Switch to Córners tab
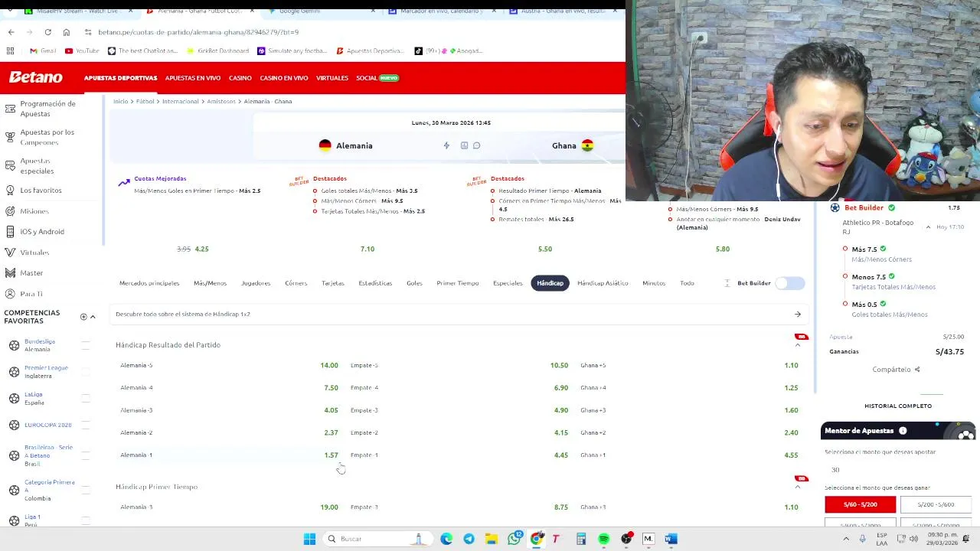The width and height of the screenshot is (980, 551). coord(296,283)
